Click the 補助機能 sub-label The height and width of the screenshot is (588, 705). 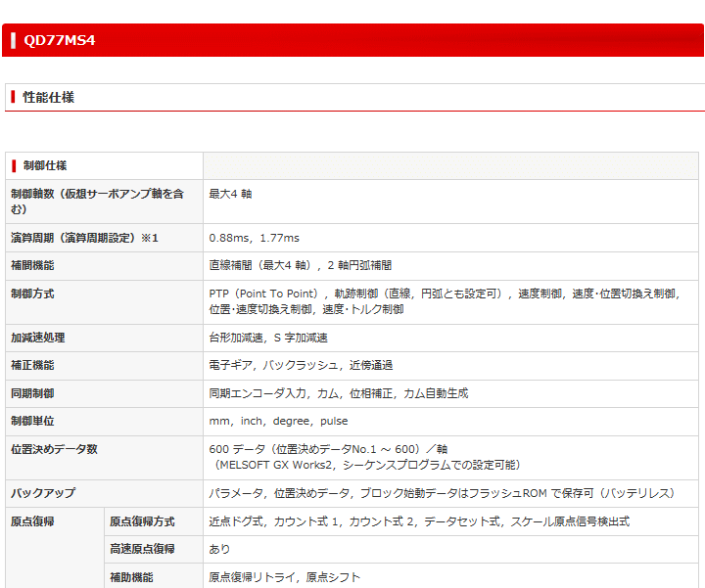131,577
